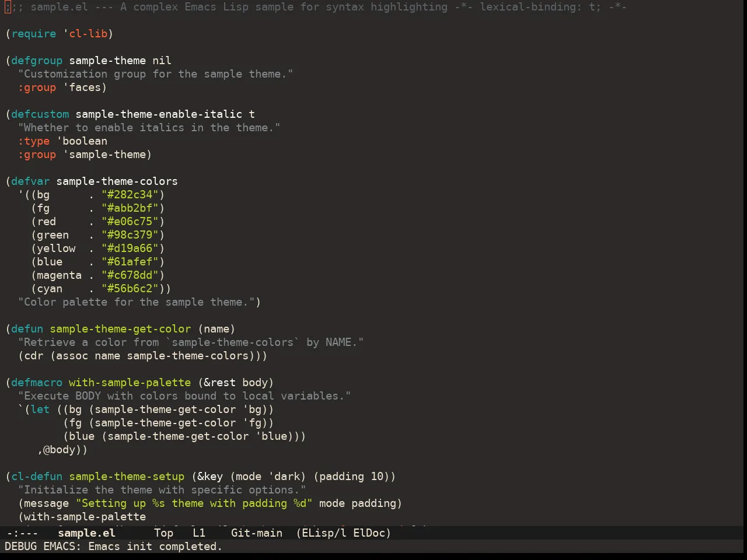This screenshot has height=560, width=747.
Task: Click the 'message' function call
Action: [x=47, y=503]
